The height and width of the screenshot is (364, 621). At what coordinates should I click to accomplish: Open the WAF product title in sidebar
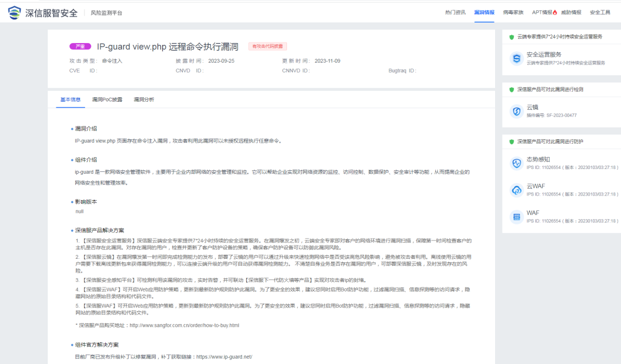tap(532, 213)
